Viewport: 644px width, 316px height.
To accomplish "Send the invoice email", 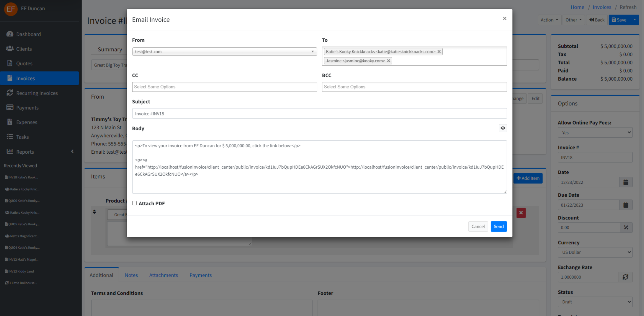I will 498,226.
